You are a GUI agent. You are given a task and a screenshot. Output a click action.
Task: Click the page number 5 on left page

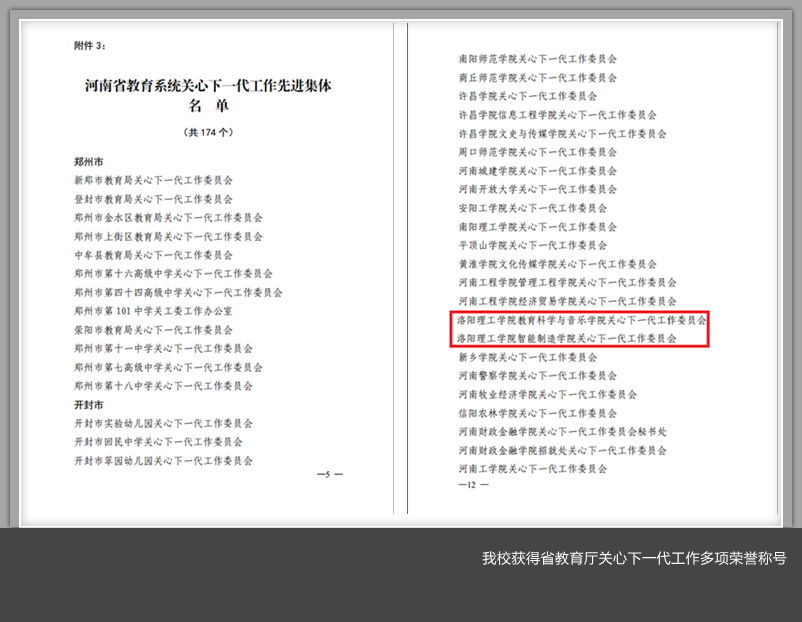click(x=329, y=474)
